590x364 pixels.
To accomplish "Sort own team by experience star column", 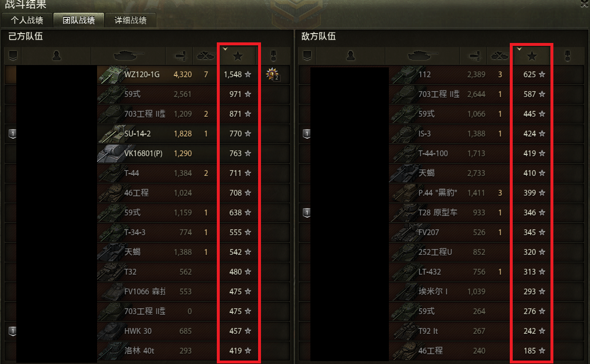I will [237, 56].
